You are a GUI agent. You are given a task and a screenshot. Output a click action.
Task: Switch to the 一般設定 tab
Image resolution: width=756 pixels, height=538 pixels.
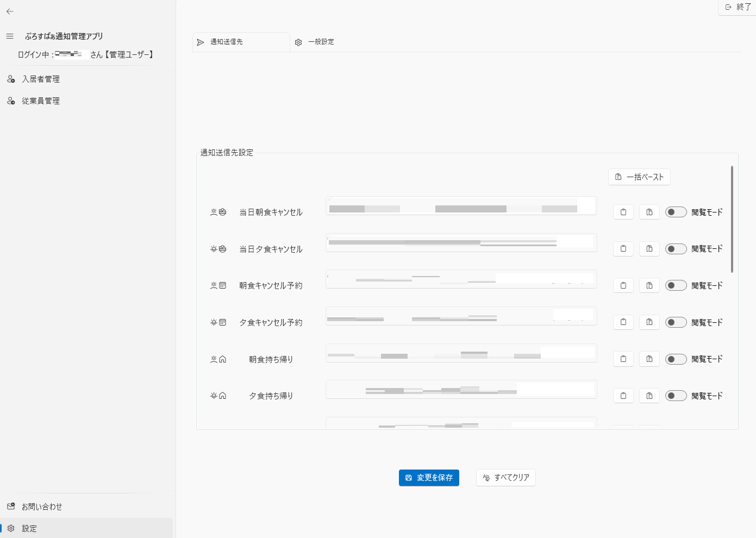tap(321, 42)
